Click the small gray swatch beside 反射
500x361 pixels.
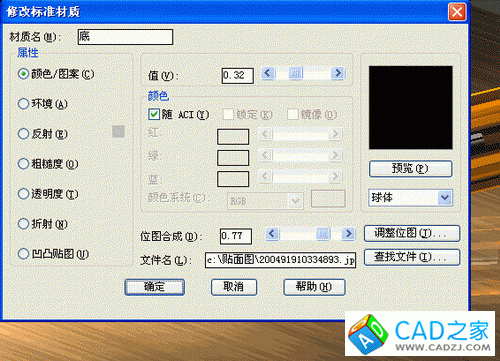pyautogui.click(x=118, y=132)
